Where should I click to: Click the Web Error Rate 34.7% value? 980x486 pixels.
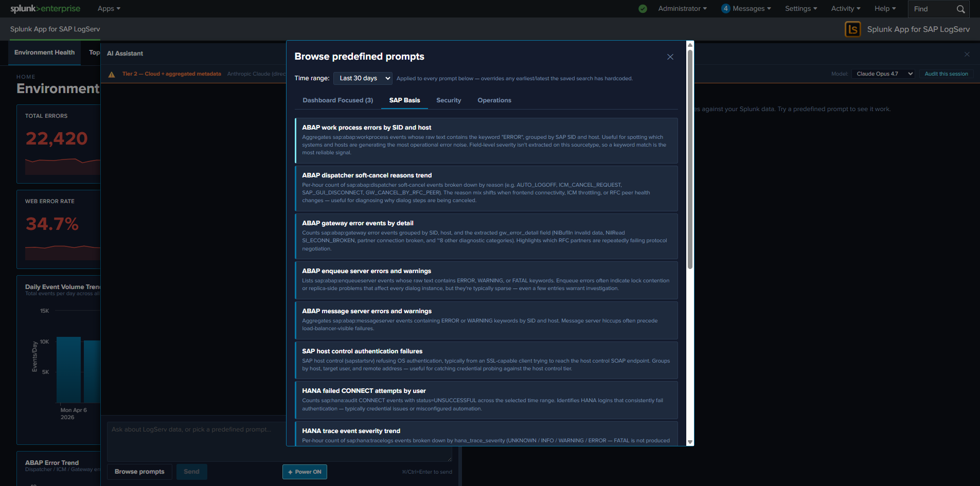52,224
